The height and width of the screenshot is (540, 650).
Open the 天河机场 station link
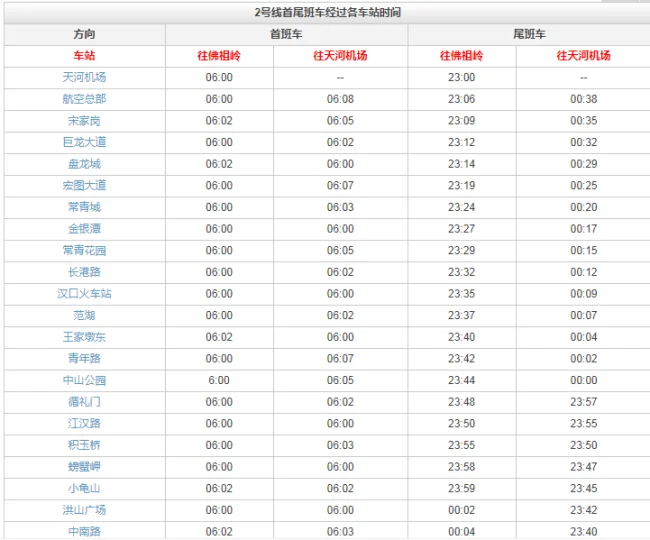coord(84,77)
